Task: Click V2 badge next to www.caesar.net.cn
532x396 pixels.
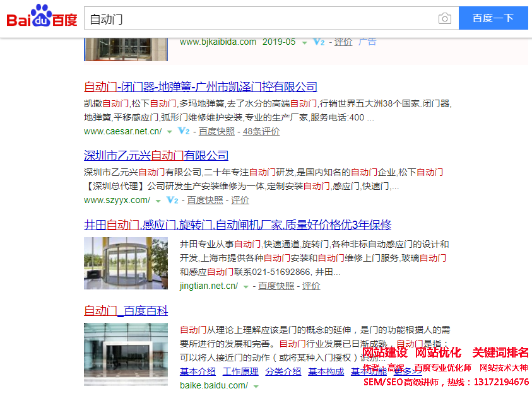Action: (184, 131)
